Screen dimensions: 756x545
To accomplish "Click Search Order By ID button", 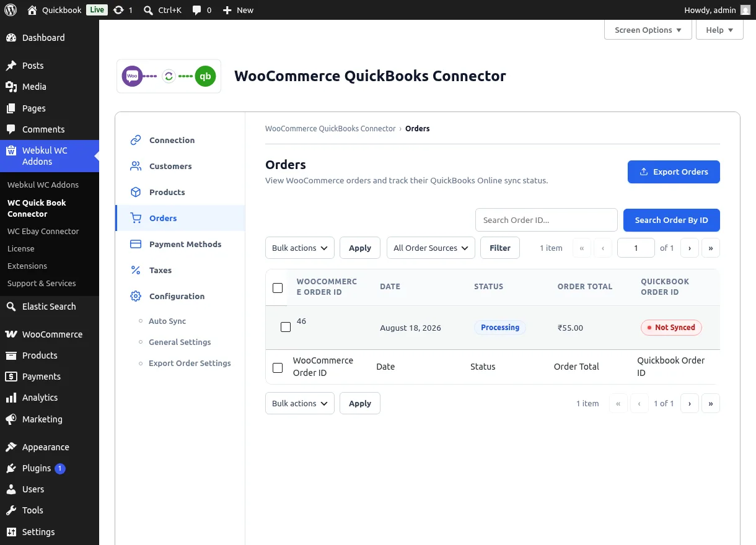I will tap(672, 220).
